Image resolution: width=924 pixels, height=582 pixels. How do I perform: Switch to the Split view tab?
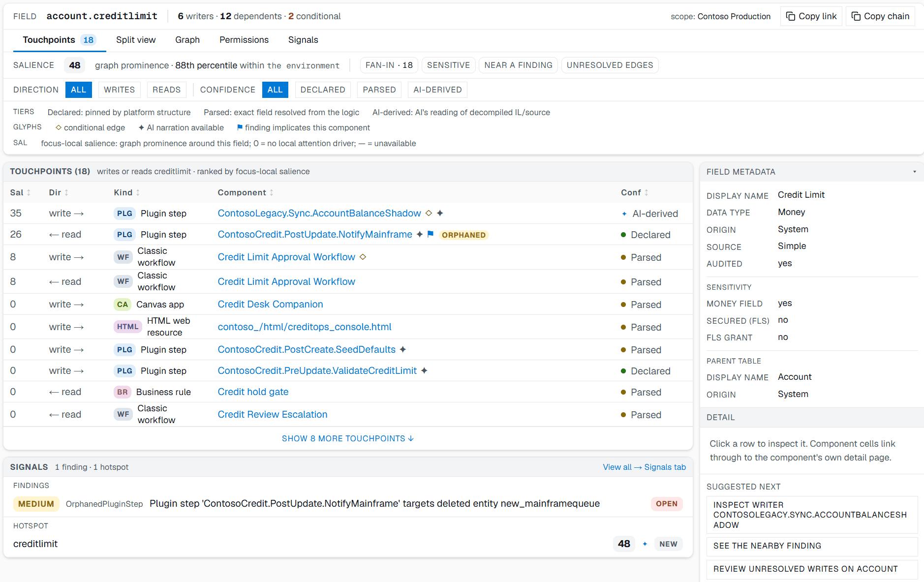pyautogui.click(x=136, y=40)
